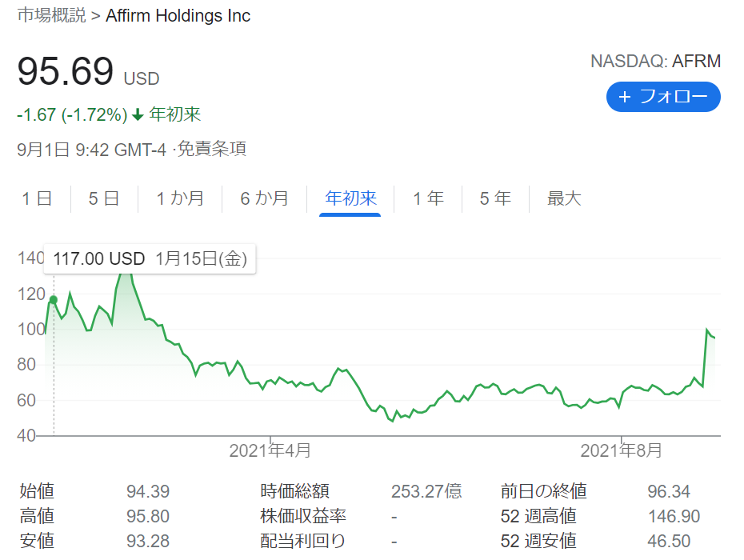Click the 95.69 current price

66,72
